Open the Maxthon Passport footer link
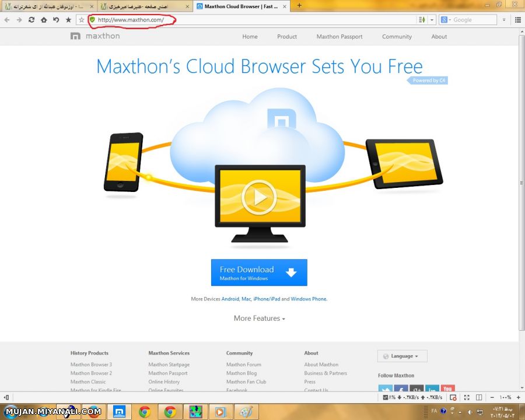This screenshot has height=420, width=525. click(168, 373)
